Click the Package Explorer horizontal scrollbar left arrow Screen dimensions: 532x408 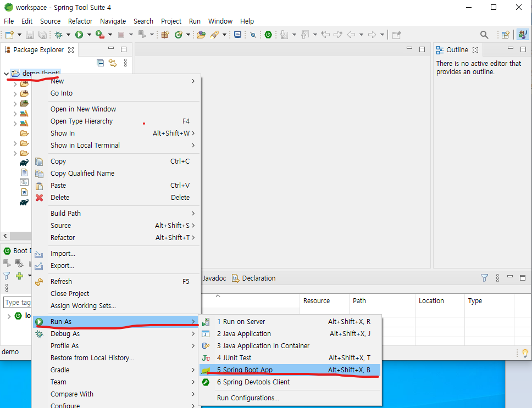pyautogui.click(x=5, y=236)
